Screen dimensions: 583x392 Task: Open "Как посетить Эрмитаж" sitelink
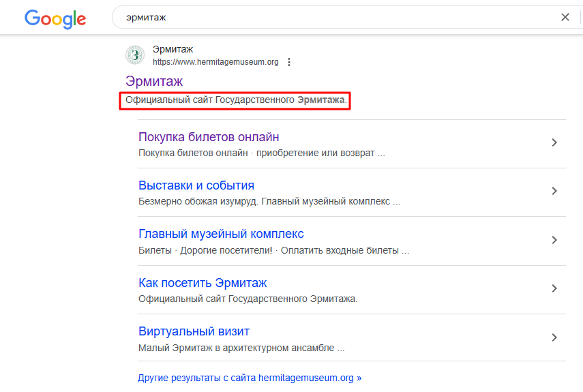(x=203, y=282)
